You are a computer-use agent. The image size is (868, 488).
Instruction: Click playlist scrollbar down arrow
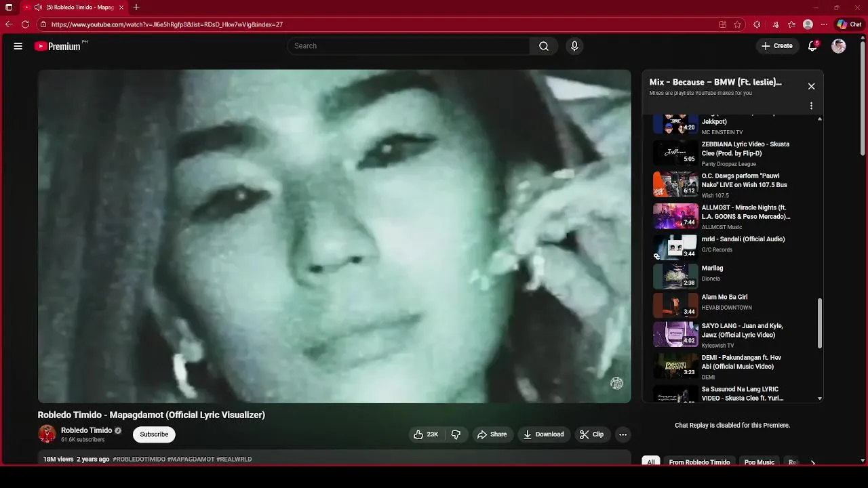click(820, 399)
